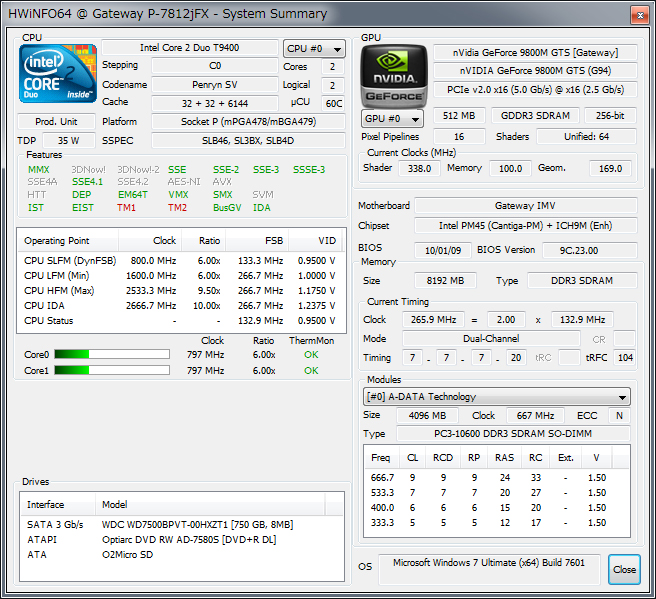Select the CPU LFM (Min) row
The width and height of the screenshot is (656, 599).
(180, 276)
